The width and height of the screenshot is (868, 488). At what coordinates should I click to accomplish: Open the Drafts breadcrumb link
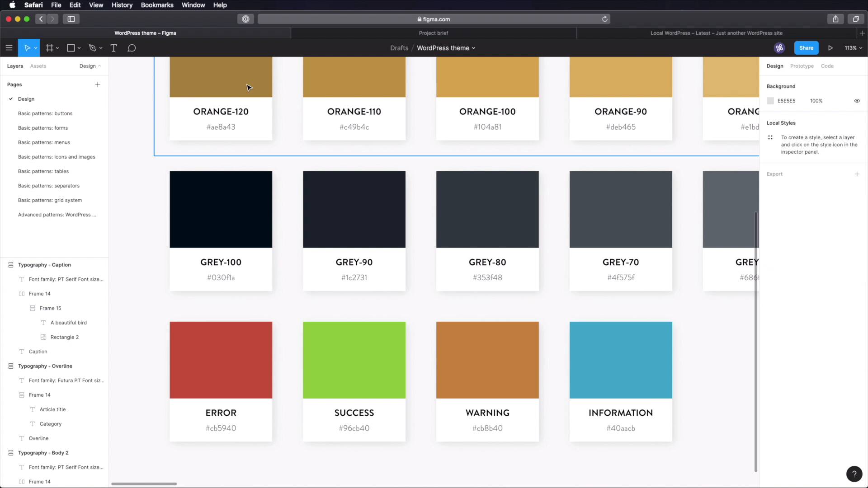tap(399, 48)
